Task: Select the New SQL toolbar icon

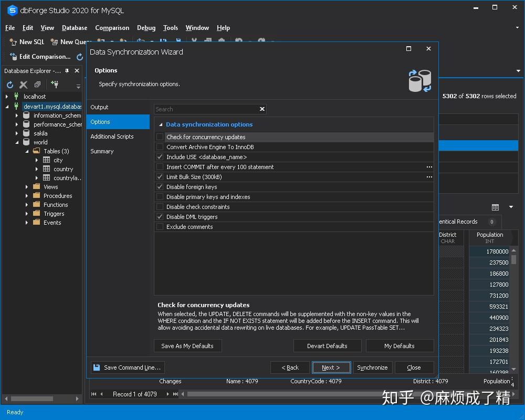Action: [x=14, y=42]
